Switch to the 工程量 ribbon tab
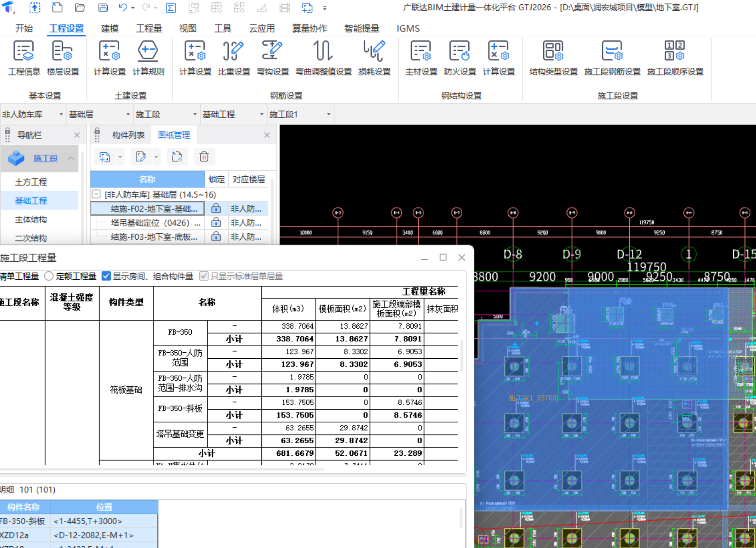The image size is (756, 548). click(x=149, y=28)
